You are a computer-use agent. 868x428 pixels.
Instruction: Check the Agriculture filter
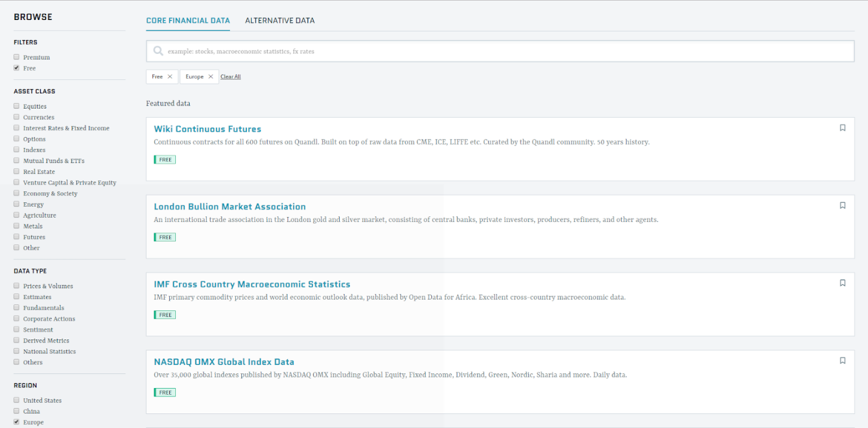click(x=17, y=215)
